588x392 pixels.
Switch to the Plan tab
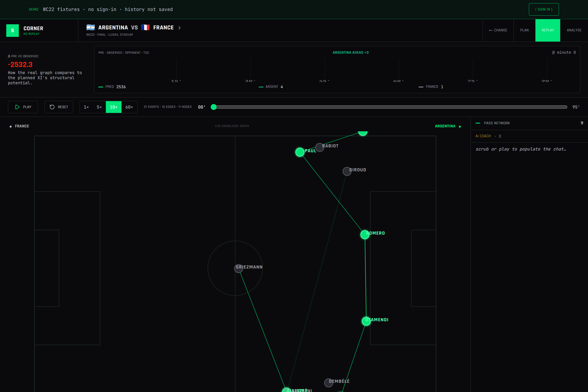tap(524, 30)
